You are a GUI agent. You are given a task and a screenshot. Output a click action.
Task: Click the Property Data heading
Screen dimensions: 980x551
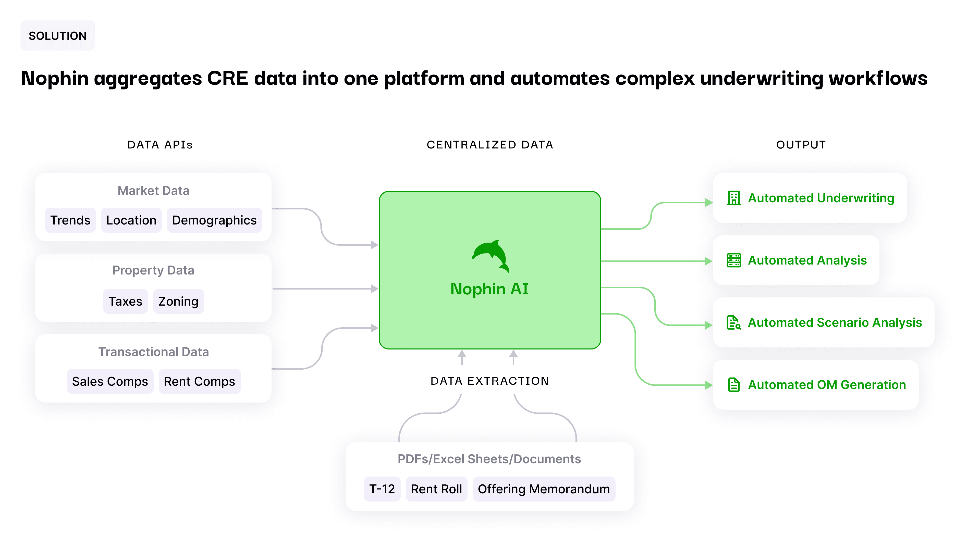coord(153,270)
